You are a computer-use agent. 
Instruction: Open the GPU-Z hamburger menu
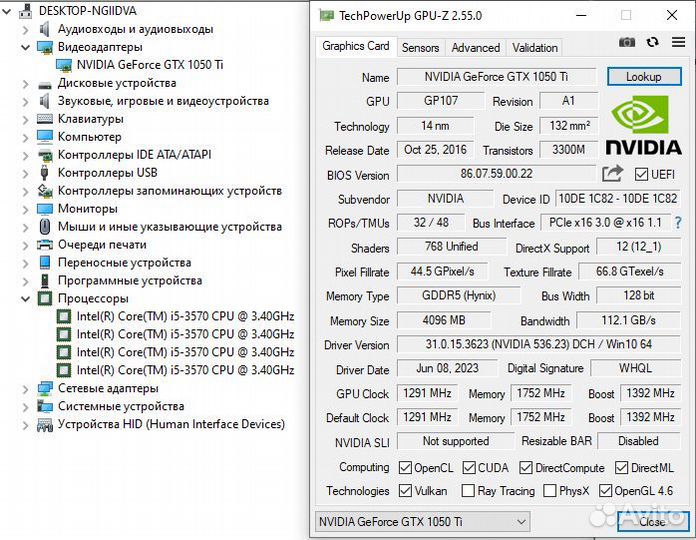[x=678, y=42]
